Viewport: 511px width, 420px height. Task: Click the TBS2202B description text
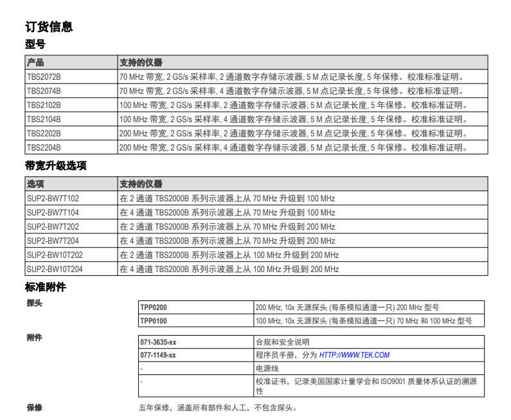click(293, 133)
